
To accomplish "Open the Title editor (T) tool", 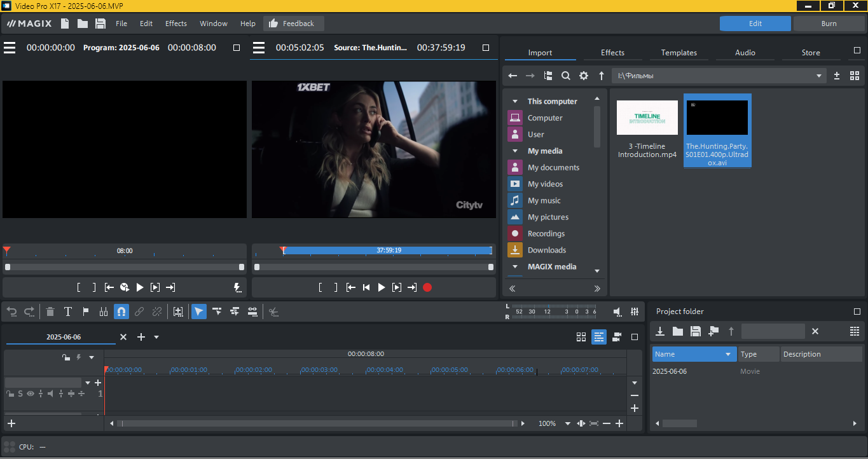I will 68,312.
